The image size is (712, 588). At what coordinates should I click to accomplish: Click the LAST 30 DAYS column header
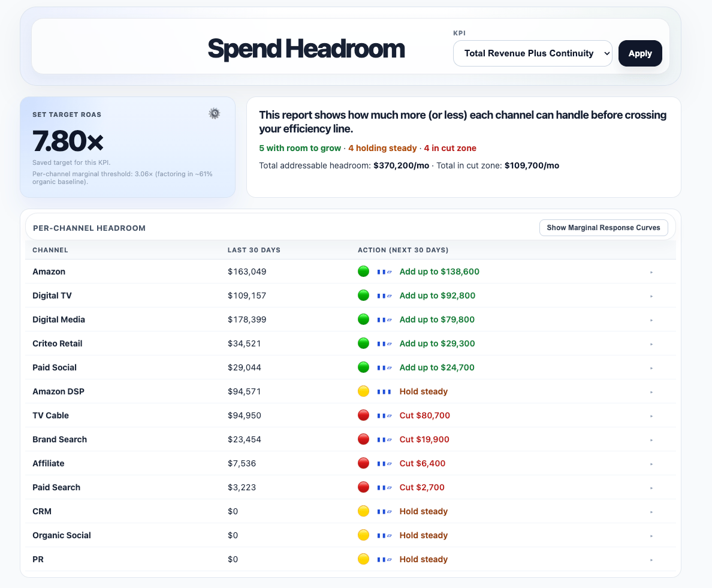(254, 250)
